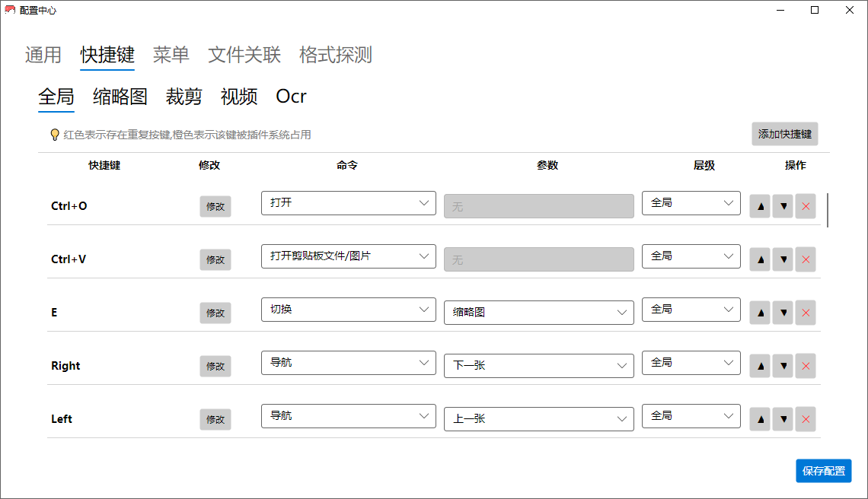The image size is (868, 499).
Task: Move the Ctrl+O shortcut row up
Action: click(x=760, y=206)
